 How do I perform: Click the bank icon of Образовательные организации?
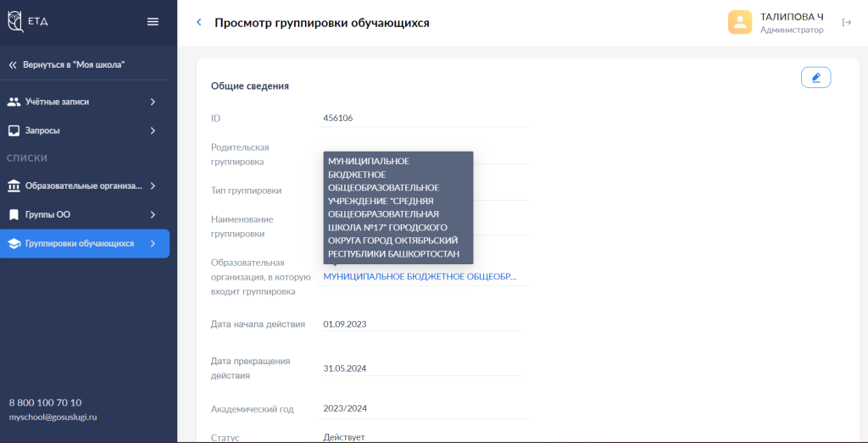tap(14, 186)
